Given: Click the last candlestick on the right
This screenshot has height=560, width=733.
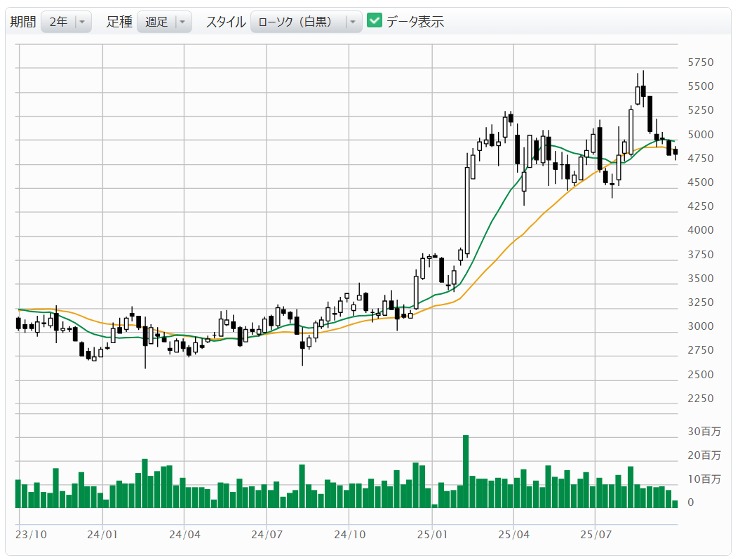Looking at the screenshot, I should coord(675,152).
